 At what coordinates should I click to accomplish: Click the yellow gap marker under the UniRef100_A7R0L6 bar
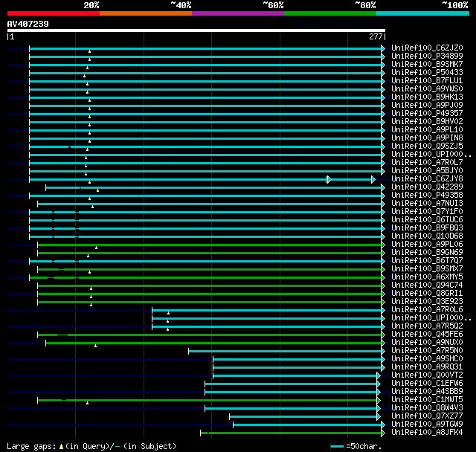pyautogui.click(x=169, y=313)
